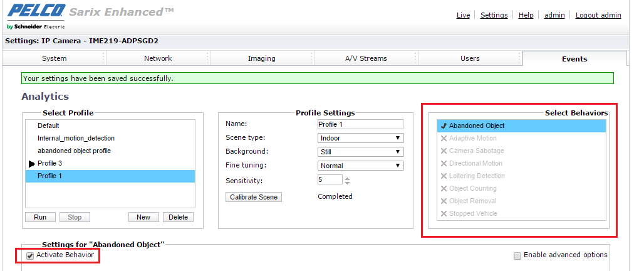This screenshot has width=644, height=271.
Task: Open the Scene type dropdown
Action: [x=360, y=138]
